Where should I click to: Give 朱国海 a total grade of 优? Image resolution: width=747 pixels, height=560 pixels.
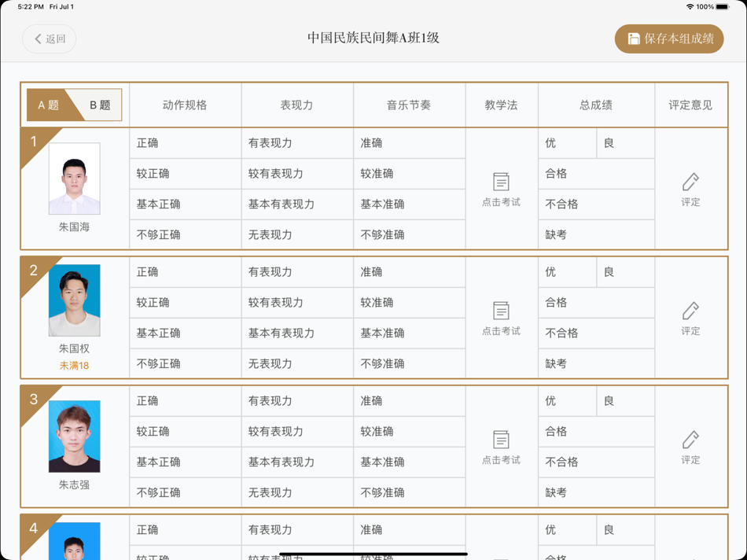pyautogui.click(x=567, y=143)
